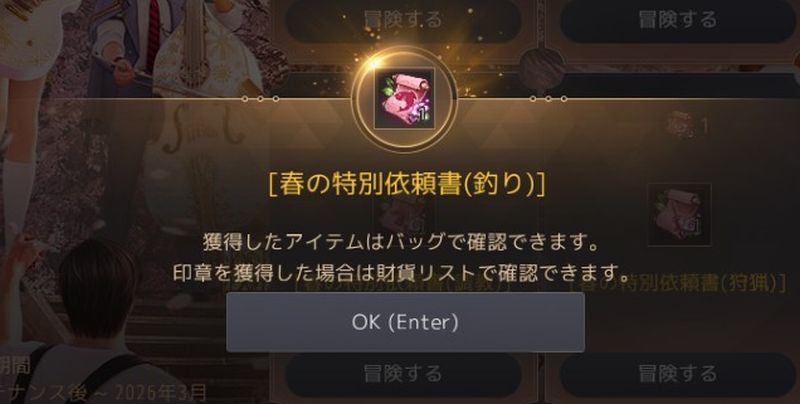Click the round wooden knob divider between panels
The height and width of the screenshot is (404, 800).
pyautogui.click(x=542, y=70)
